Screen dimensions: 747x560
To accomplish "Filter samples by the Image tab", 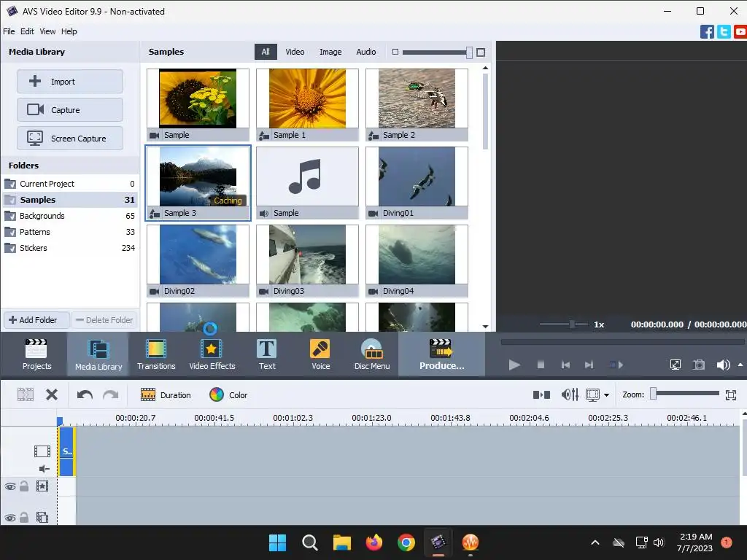I will (x=330, y=52).
